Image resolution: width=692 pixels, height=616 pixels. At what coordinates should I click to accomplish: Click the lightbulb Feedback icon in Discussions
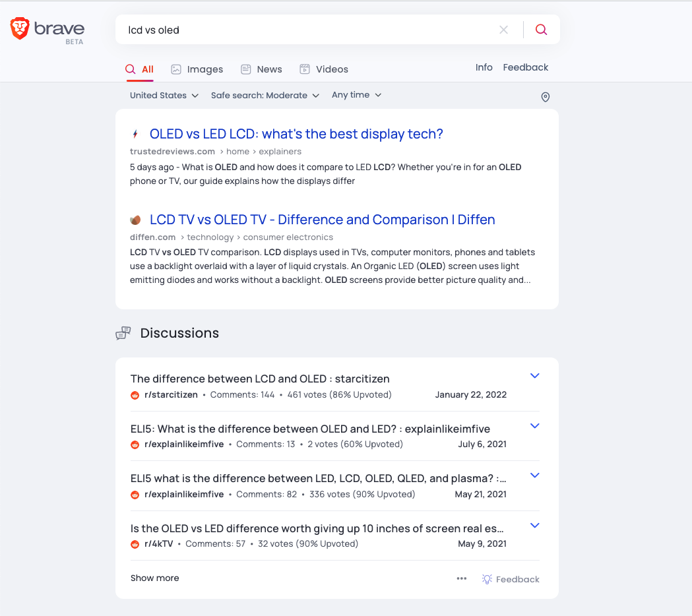point(487,579)
